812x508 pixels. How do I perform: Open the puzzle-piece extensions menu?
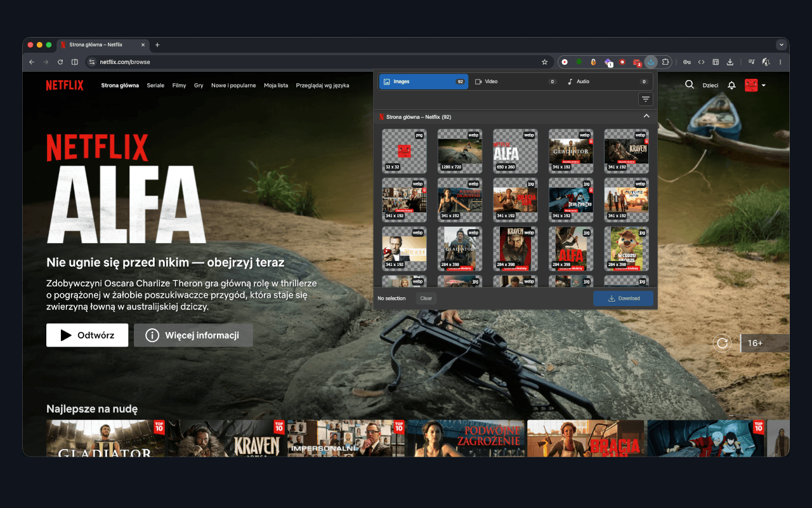[x=665, y=62]
